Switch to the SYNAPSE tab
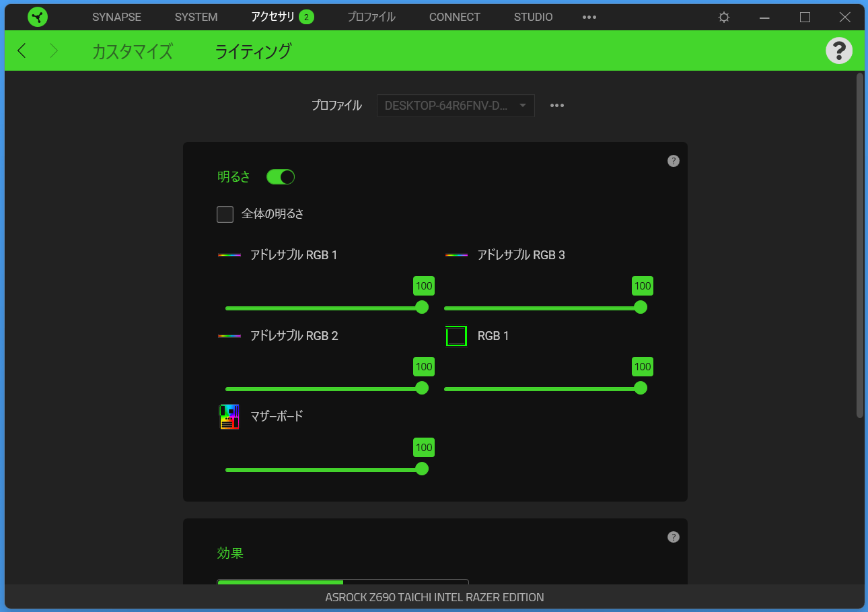 [117, 18]
